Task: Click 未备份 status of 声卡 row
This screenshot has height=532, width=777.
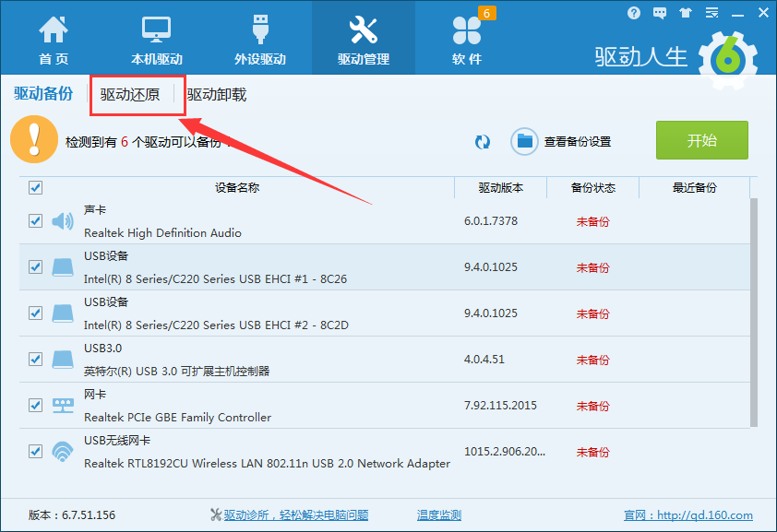Action: click(x=592, y=221)
